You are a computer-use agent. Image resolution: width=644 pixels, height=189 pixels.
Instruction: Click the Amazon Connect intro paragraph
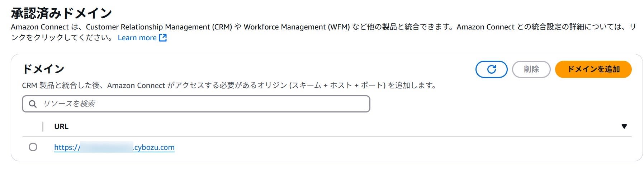coord(323,32)
